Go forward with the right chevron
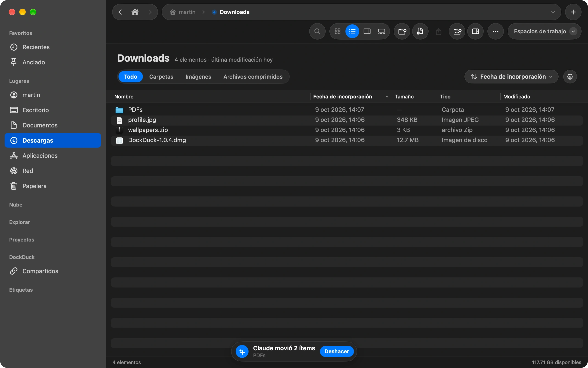This screenshot has height=368, width=588. 150,12
